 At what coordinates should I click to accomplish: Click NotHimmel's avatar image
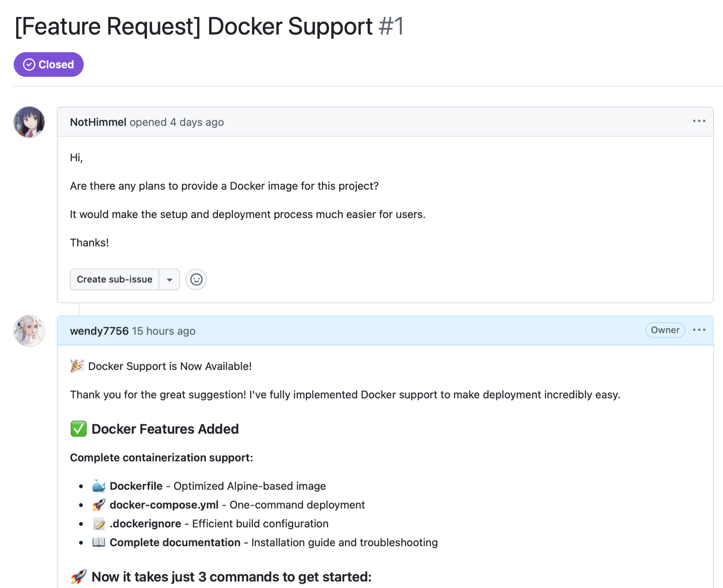tap(29, 122)
